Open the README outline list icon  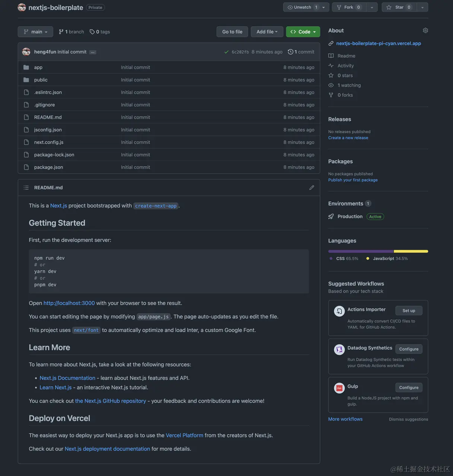click(26, 188)
